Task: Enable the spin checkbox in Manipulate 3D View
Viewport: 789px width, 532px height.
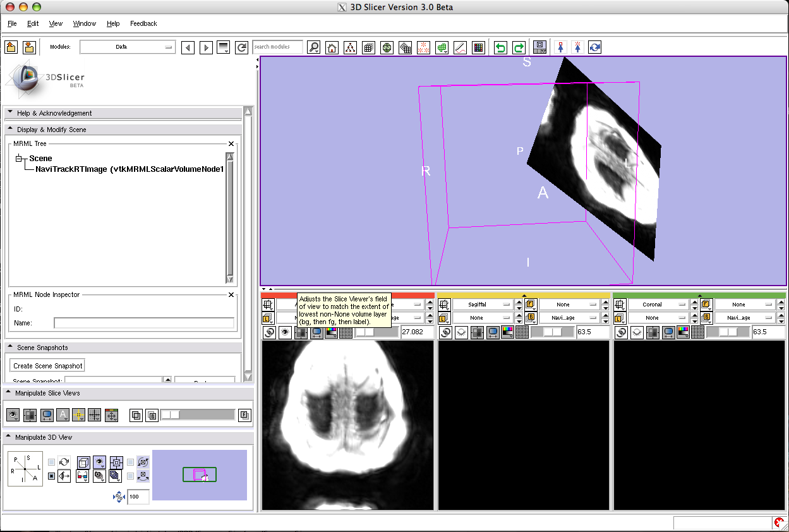Action: [x=51, y=462]
